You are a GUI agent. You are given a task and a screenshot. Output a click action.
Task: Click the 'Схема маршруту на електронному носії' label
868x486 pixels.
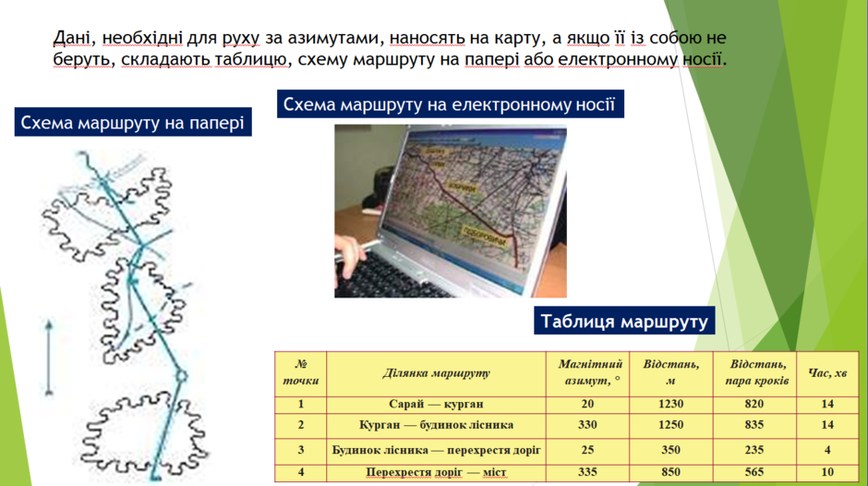(450, 104)
